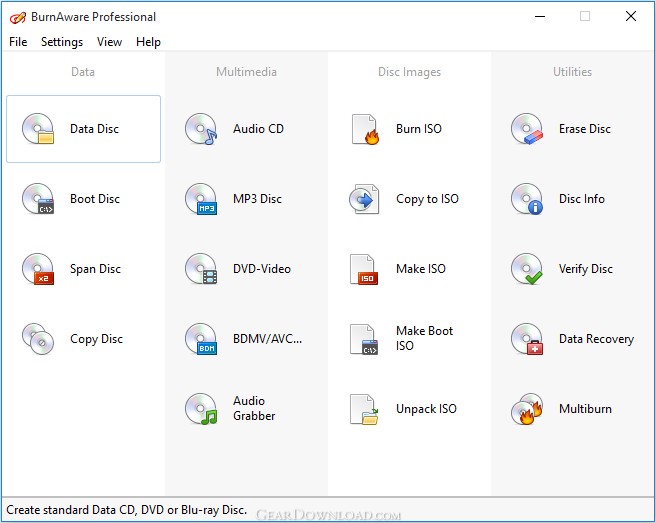Open the Settings menu
Image resolution: width=656 pixels, height=523 pixels.
[x=62, y=42]
